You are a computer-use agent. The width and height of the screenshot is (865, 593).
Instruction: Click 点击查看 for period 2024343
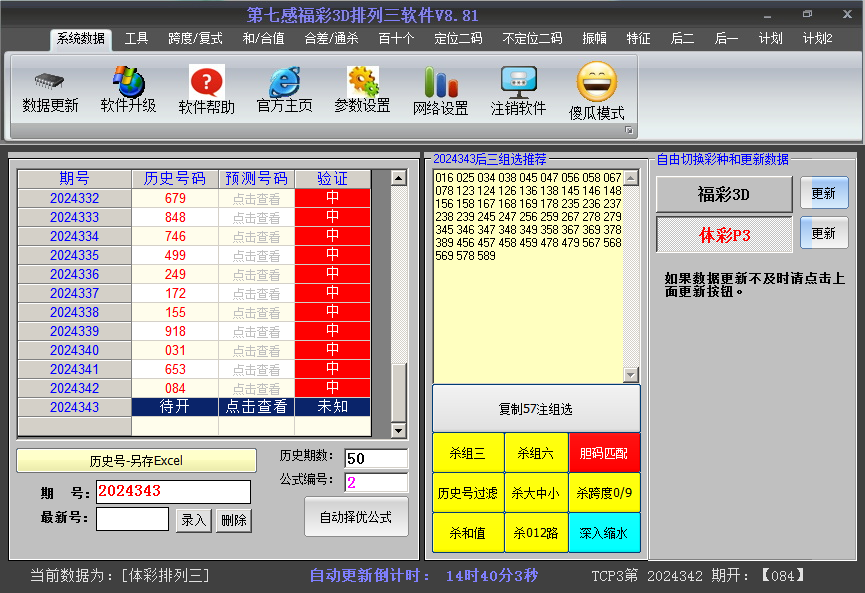point(256,407)
